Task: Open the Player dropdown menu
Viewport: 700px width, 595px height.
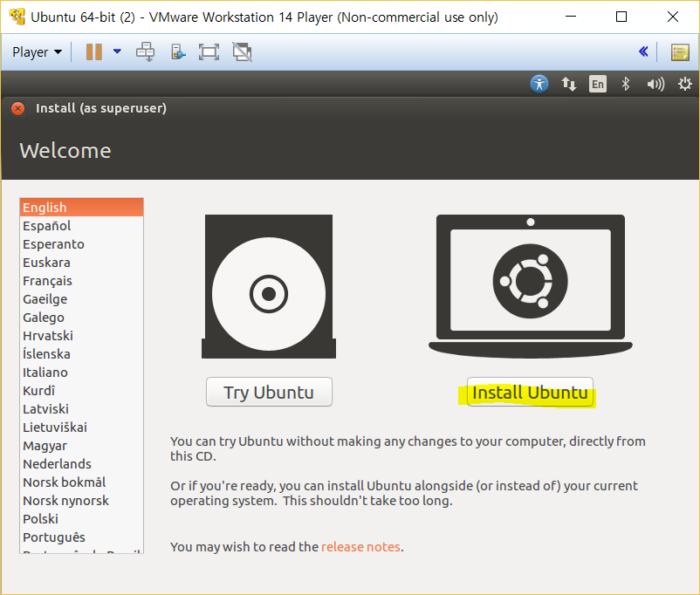Action: point(37,52)
